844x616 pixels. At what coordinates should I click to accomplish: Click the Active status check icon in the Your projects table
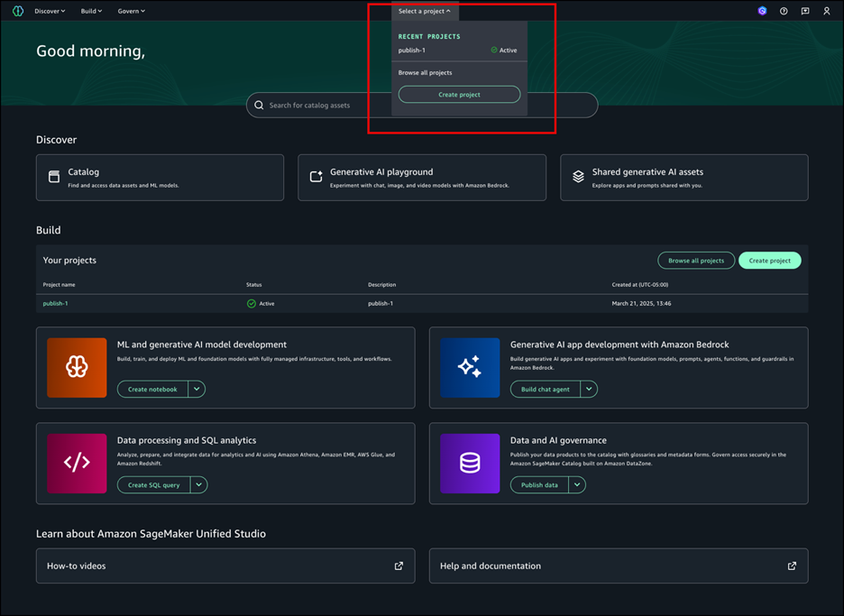coord(252,304)
